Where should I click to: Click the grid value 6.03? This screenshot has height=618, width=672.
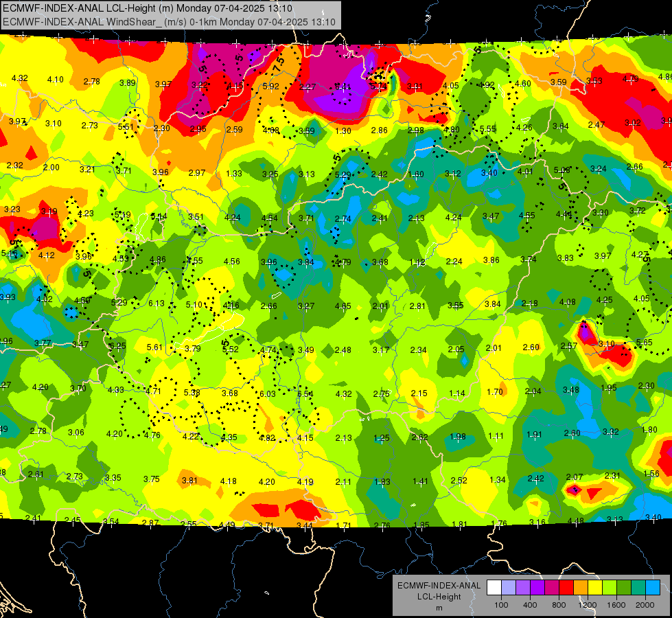(268, 393)
